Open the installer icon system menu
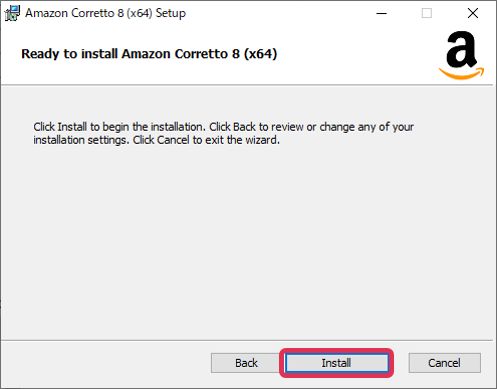Screen dimensions: 497x389 click(x=12, y=13)
